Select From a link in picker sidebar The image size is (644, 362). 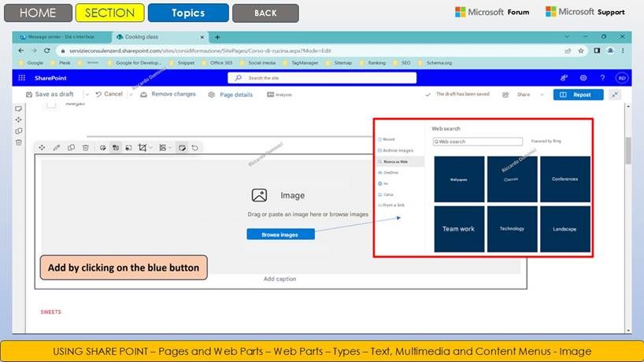[x=391, y=205]
